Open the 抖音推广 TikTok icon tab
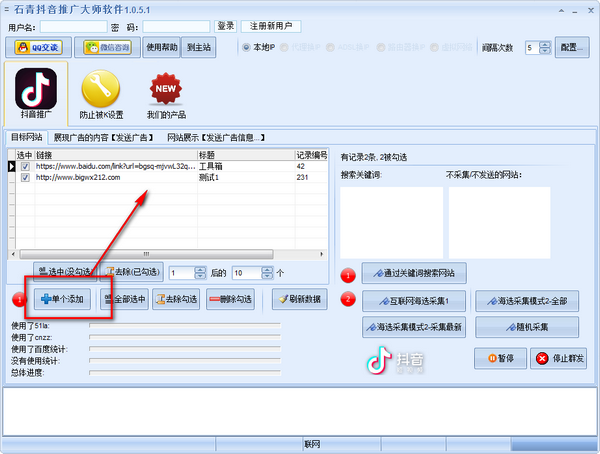The height and width of the screenshot is (454, 600). (36, 93)
